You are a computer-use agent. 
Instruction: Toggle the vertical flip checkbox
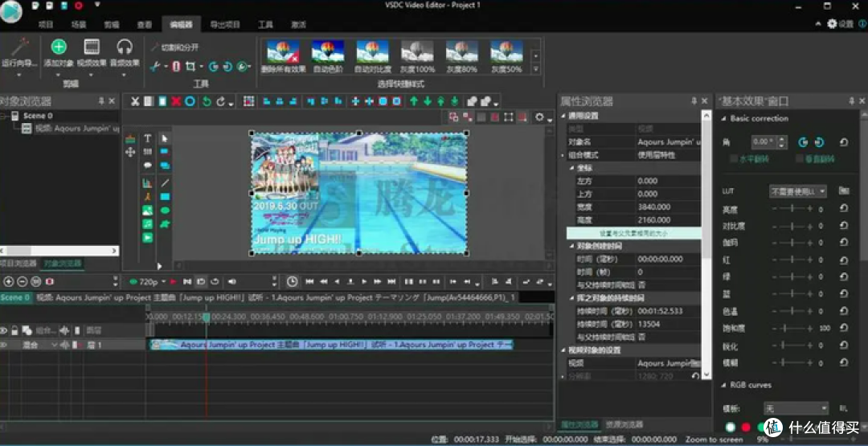[800, 159]
